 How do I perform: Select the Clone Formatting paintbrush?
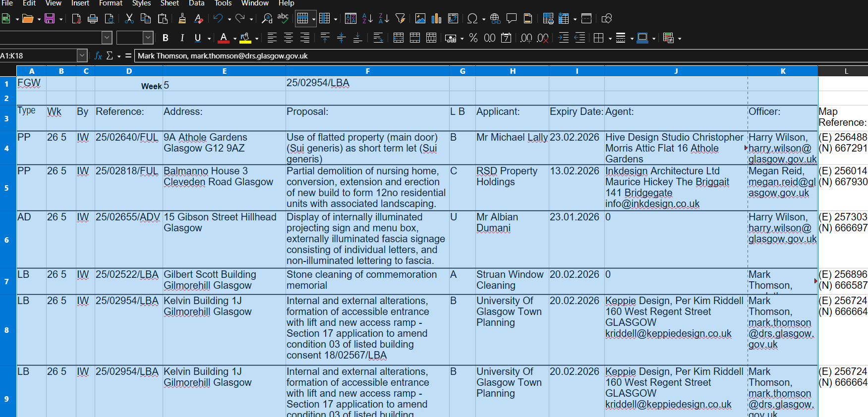tap(182, 19)
